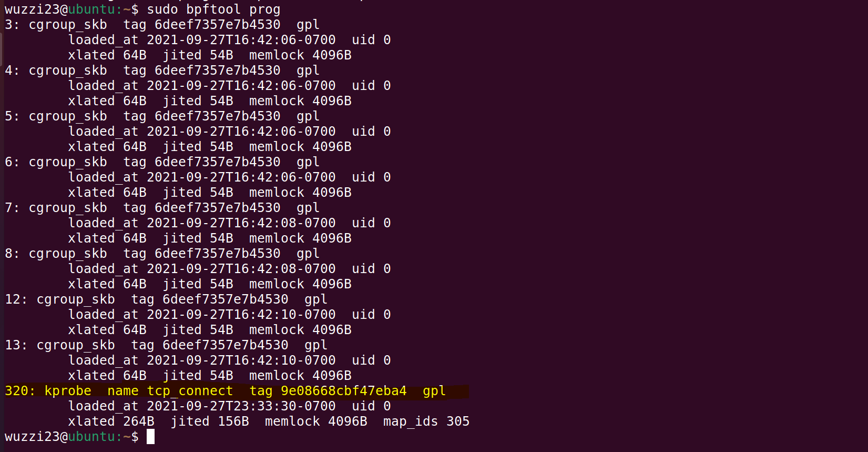Click loaded_at 16:42:08 timestamp under program 7
This screenshot has width=868, height=452.
click(x=202, y=223)
